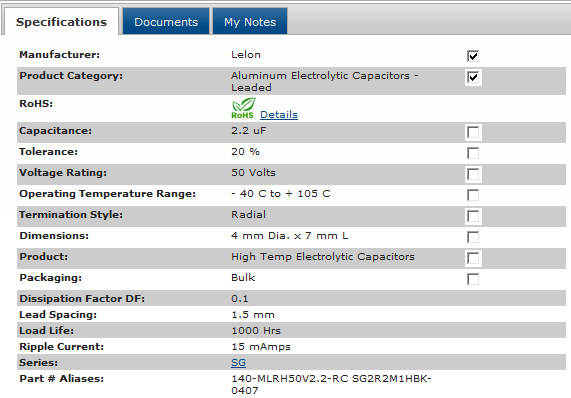The image size is (571, 398).
Task: Check the Termination Style Radial checkbox
Action: (x=473, y=216)
